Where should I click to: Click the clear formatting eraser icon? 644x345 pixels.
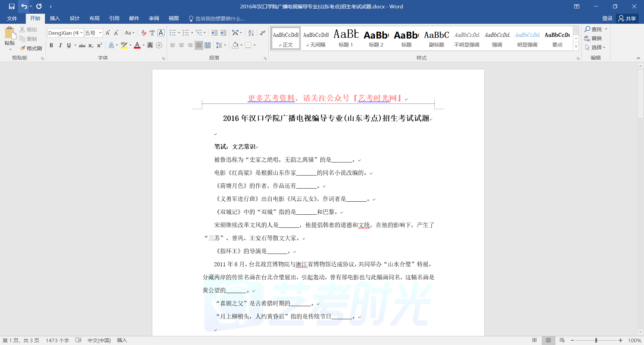(144, 33)
